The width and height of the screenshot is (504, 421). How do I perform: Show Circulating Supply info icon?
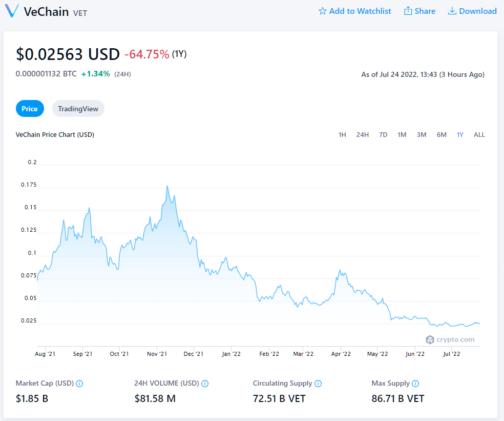click(x=318, y=384)
